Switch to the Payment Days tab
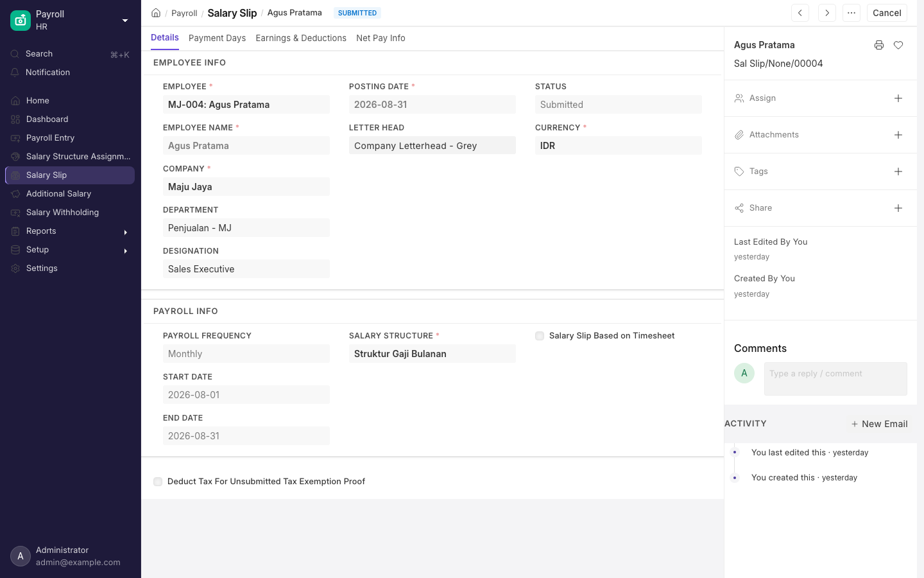Viewport: 924px width, 578px height. point(217,39)
